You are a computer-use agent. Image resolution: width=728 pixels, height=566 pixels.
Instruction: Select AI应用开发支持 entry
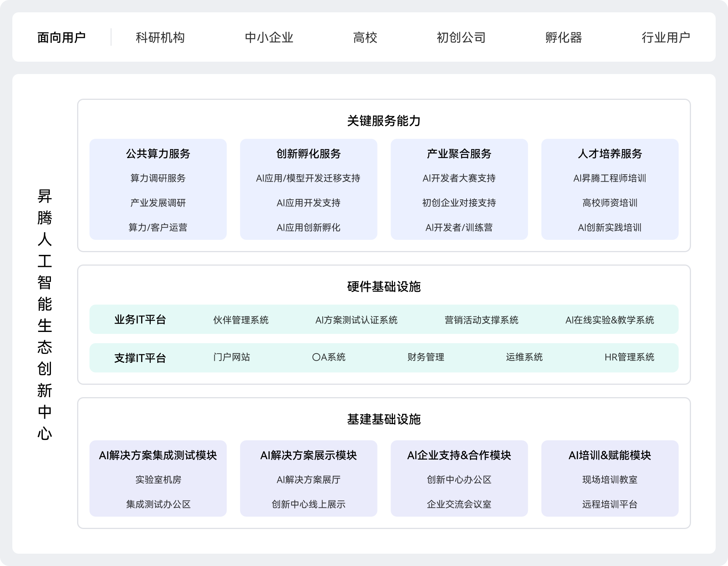pos(308,203)
